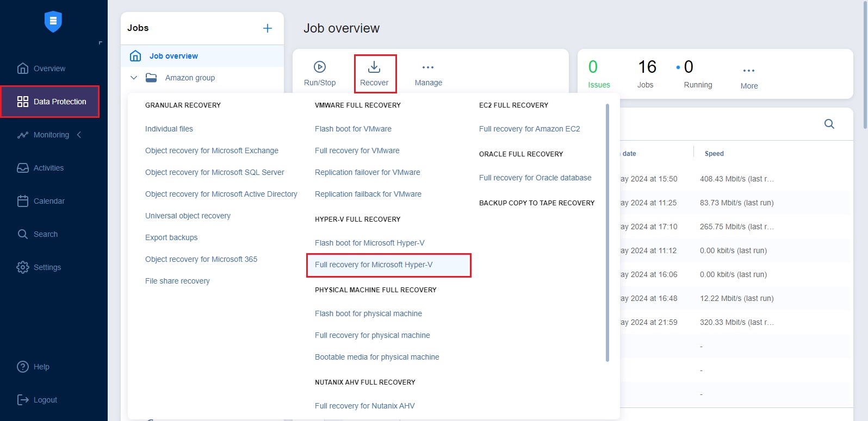This screenshot has height=421, width=868.
Task: Select Job overview in the Jobs panel
Action: click(173, 56)
